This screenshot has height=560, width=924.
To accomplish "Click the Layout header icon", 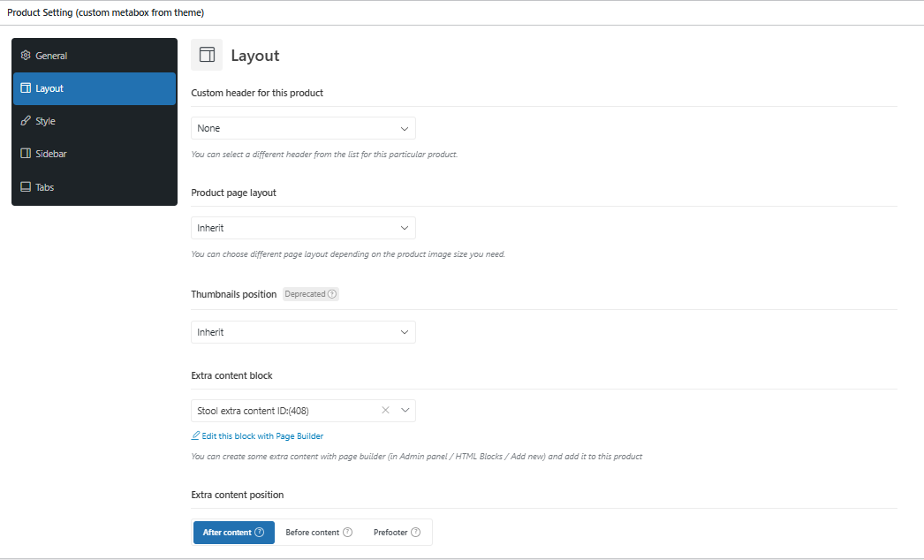I will (207, 55).
